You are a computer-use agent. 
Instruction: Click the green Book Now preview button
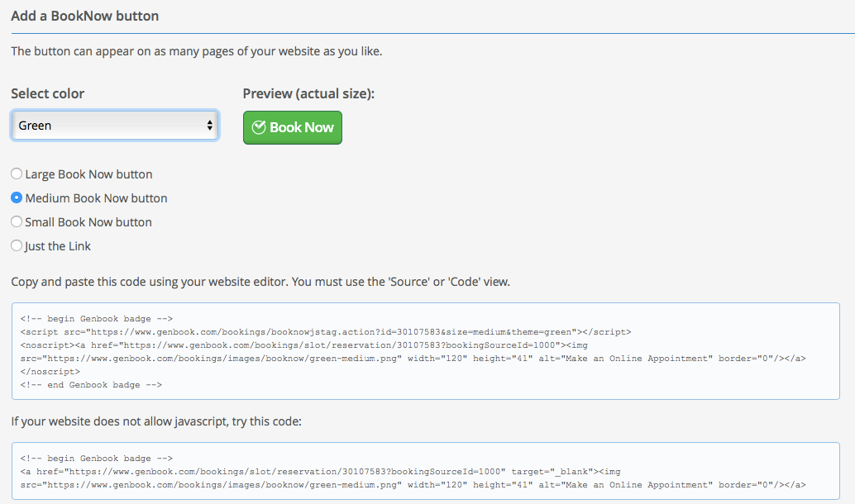[292, 127]
